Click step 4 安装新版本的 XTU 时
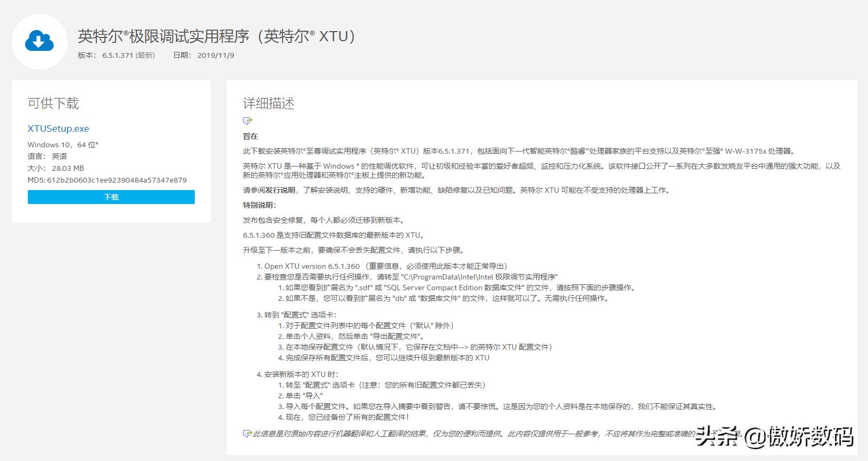 [x=298, y=374]
